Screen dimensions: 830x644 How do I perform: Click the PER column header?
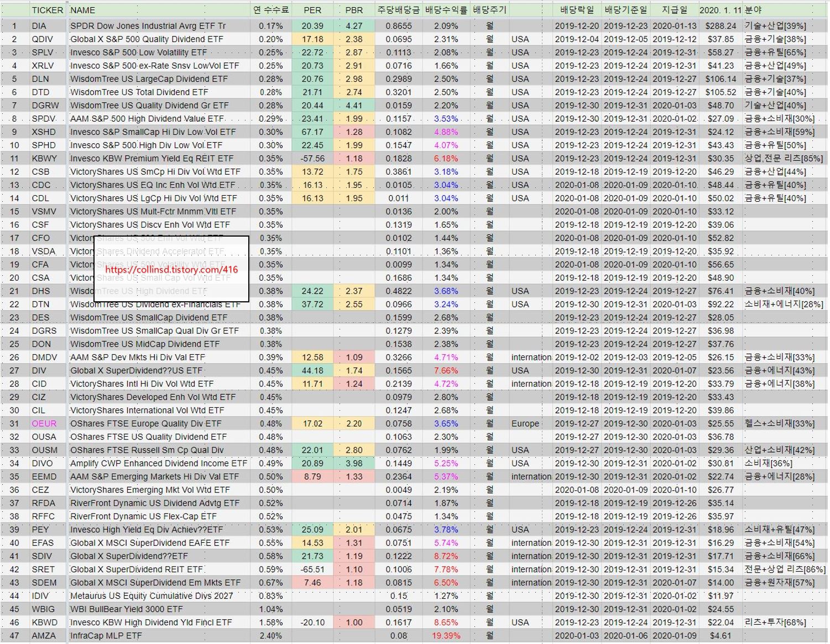pos(312,10)
